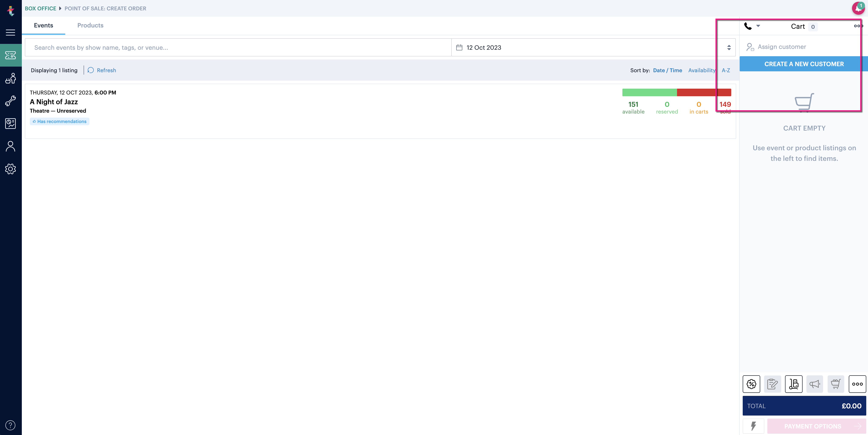The image size is (868, 435).
Task: Open the reports chart sidebar icon
Action: point(10,123)
